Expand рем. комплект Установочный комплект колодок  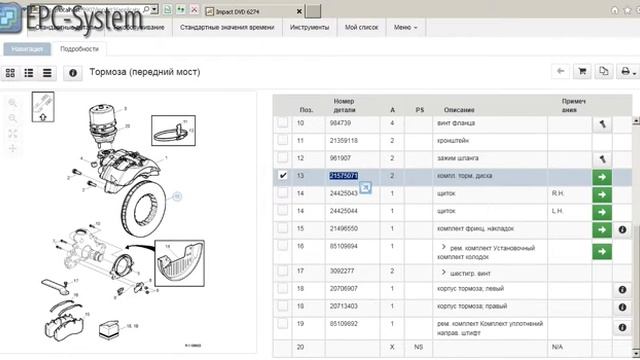[443, 247]
